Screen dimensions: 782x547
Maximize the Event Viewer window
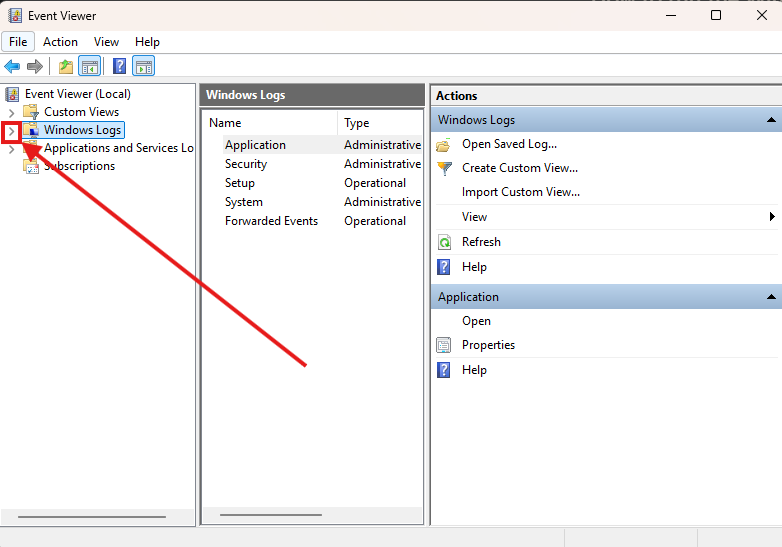pos(716,15)
